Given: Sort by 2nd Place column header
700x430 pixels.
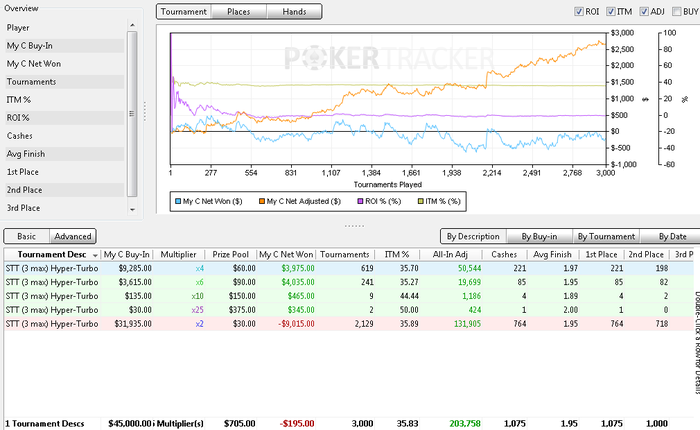Looking at the screenshot, I should pos(646,255).
